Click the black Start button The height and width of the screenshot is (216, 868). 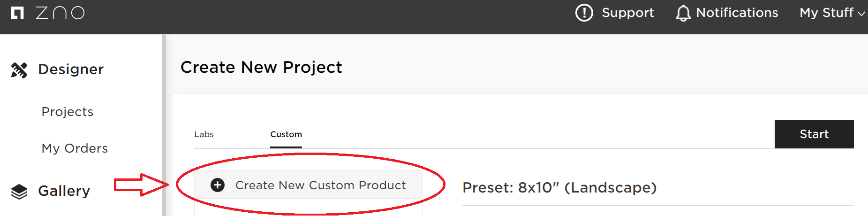click(814, 134)
